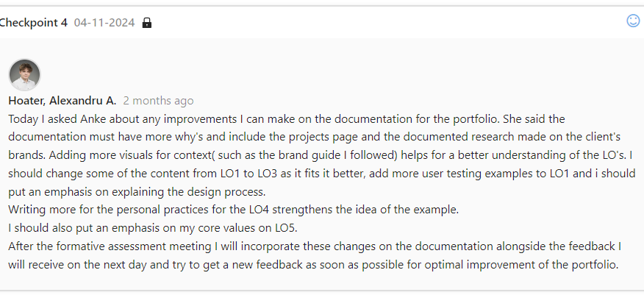Click the "2 months ago" timestamp
The image size is (644, 295).
coord(159,101)
